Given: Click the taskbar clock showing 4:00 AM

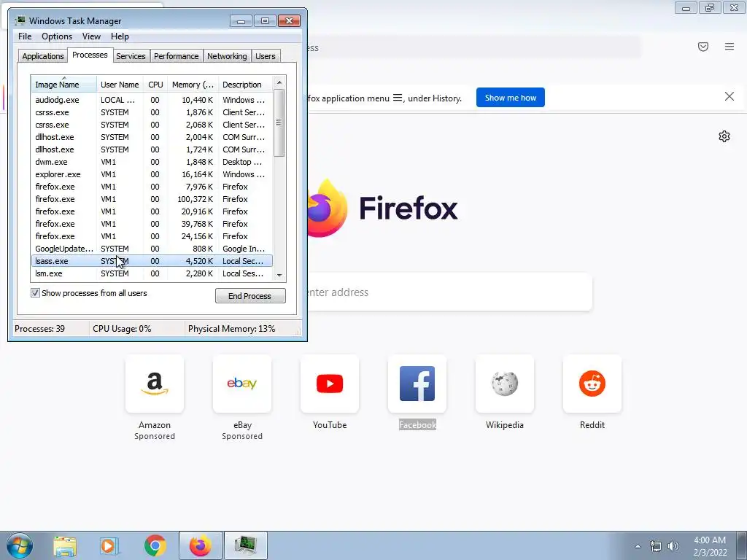Looking at the screenshot, I should pos(710,546).
